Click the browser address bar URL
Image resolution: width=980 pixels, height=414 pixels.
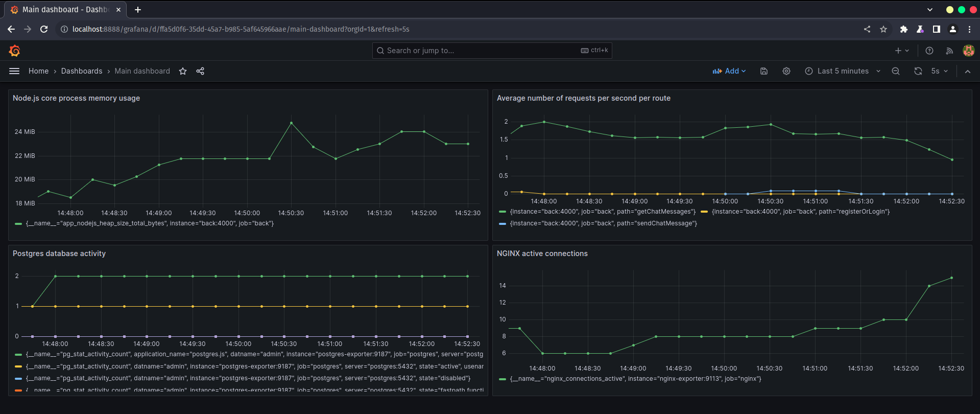tap(241, 29)
